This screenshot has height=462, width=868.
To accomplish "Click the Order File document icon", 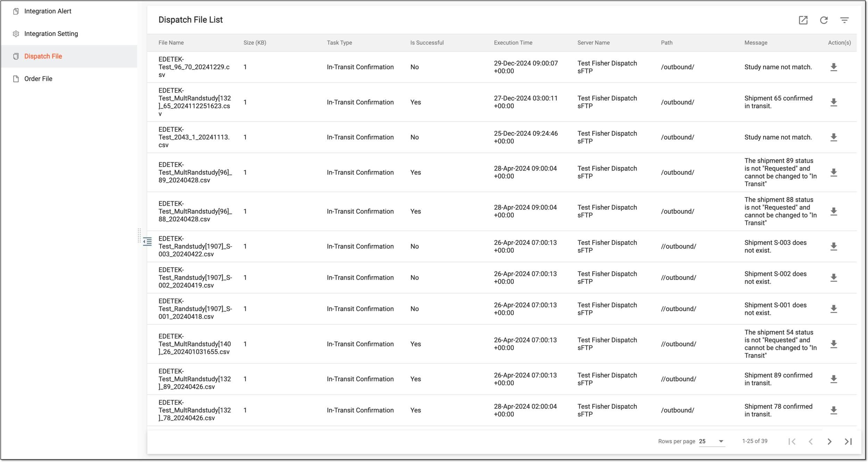I will coord(16,79).
